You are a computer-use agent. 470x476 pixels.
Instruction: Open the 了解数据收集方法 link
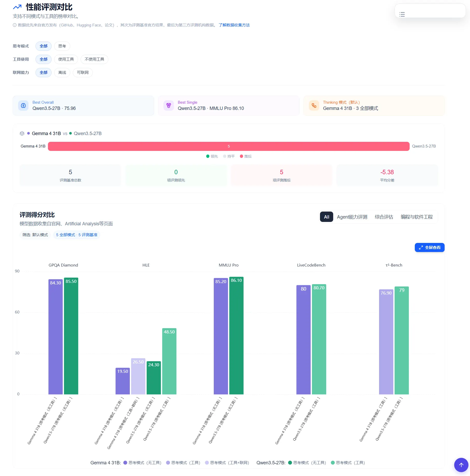pos(234,25)
